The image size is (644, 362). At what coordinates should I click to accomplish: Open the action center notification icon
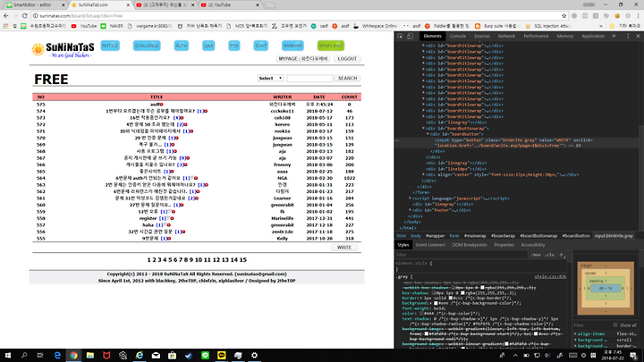634,356
